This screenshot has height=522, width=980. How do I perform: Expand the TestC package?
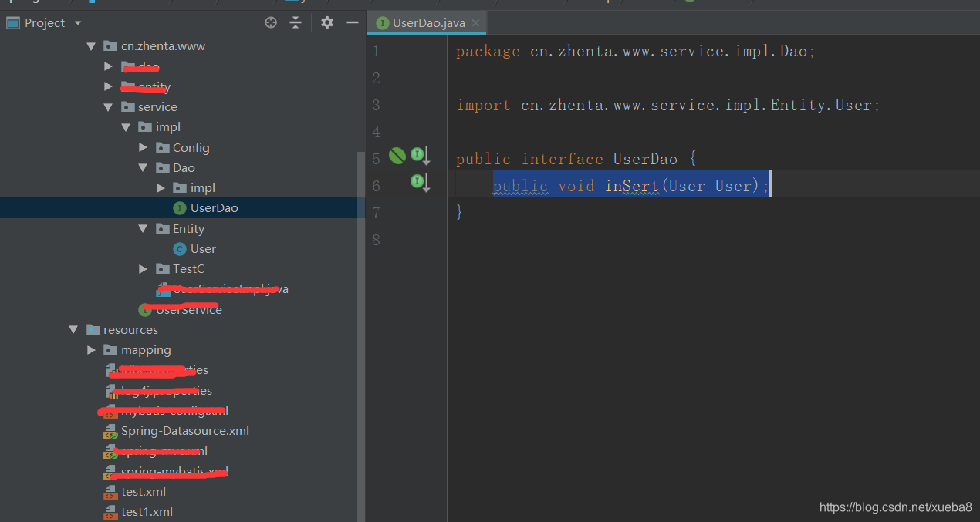pyautogui.click(x=144, y=269)
